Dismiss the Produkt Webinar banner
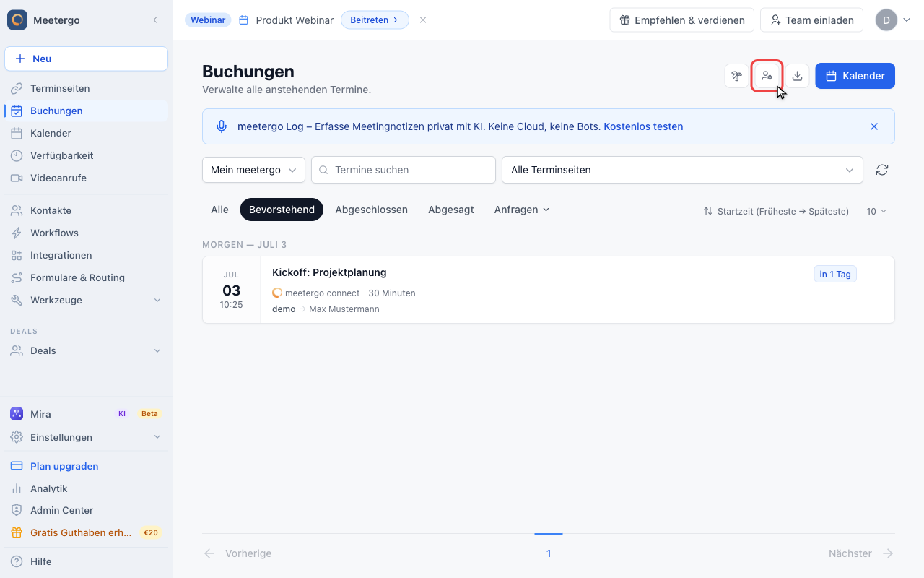This screenshot has height=578, width=924. 423,20
